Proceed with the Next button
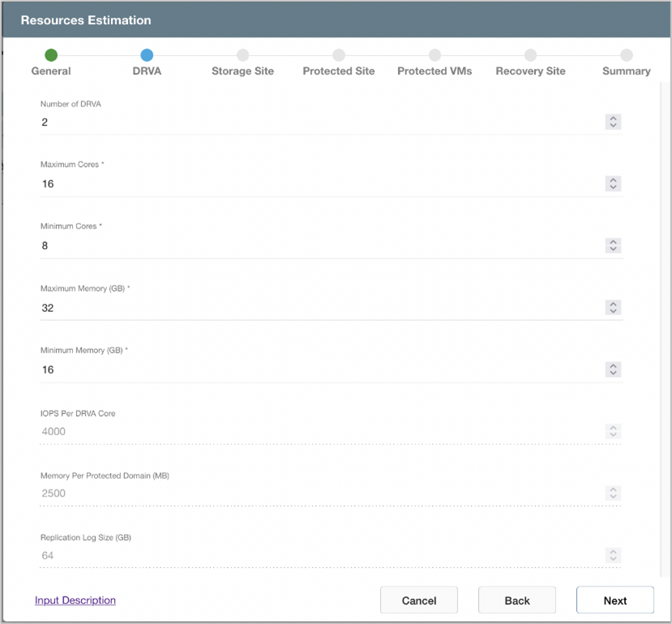Viewport: 672px width, 624px height. coord(614,600)
